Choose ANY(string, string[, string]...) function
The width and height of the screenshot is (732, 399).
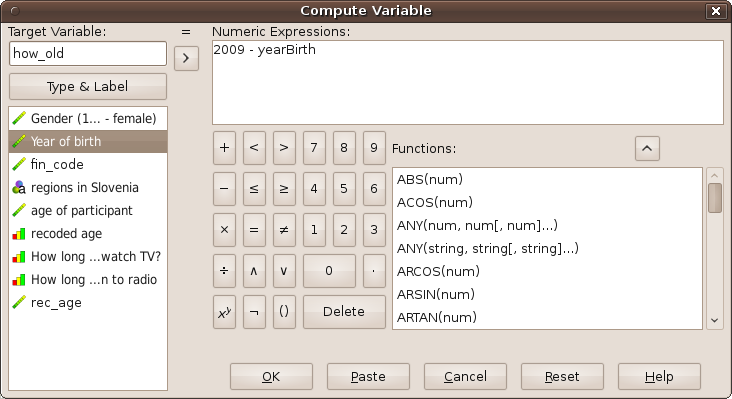coord(547,248)
